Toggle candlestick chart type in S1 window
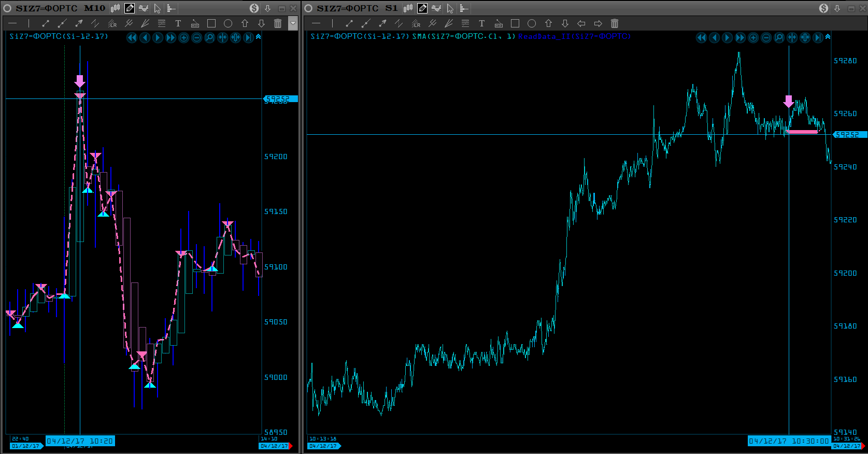Screen dimensions: 868x454 [x=408, y=8]
